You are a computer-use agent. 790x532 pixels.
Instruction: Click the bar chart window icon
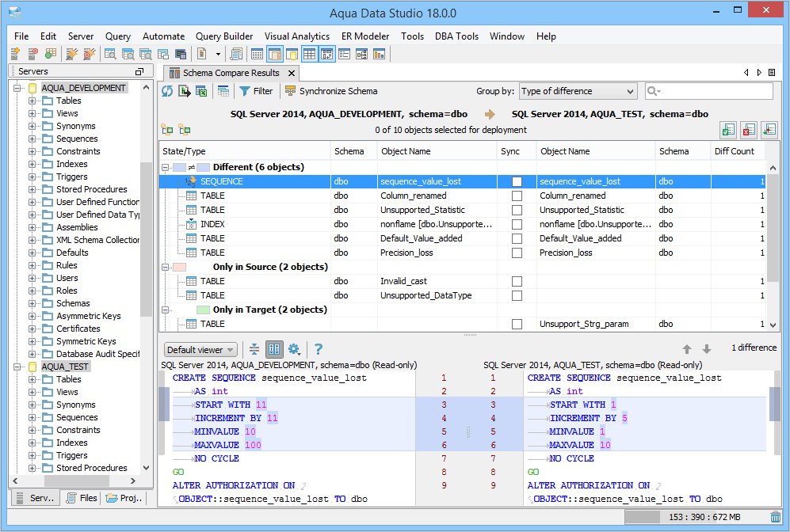(x=379, y=54)
